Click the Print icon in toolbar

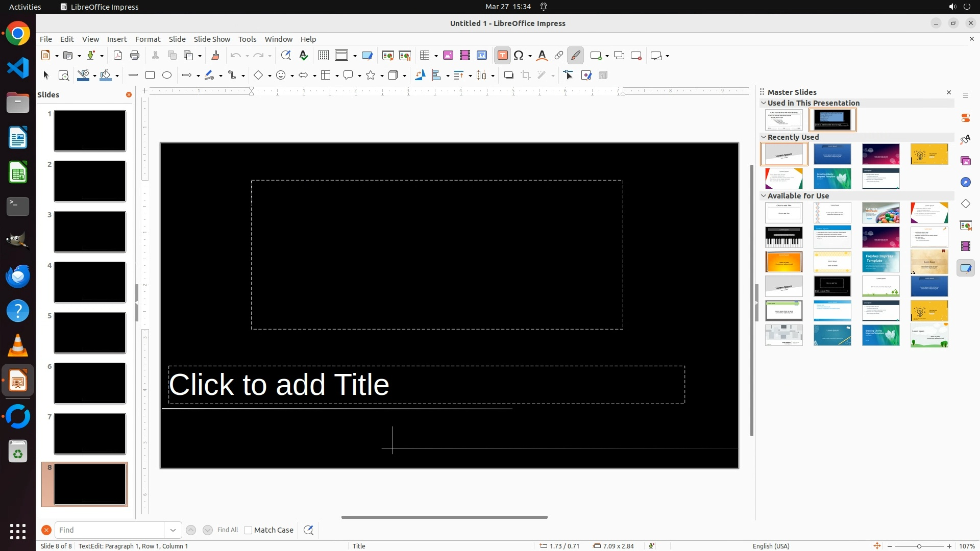coord(135,56)
